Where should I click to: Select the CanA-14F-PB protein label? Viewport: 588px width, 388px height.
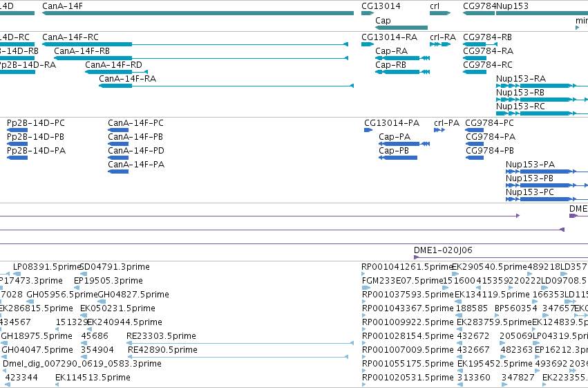(135, 137)
